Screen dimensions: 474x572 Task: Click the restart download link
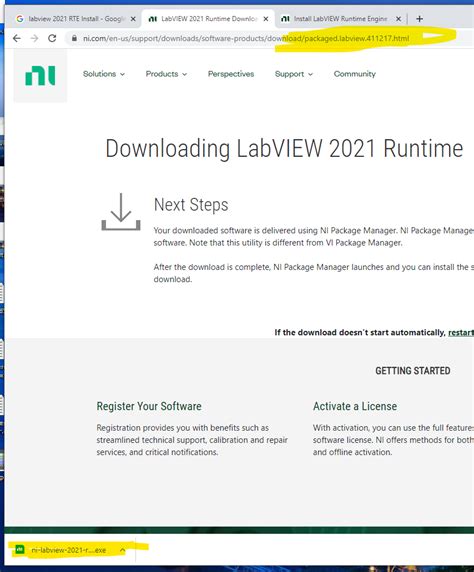click(x=461, y=332)
